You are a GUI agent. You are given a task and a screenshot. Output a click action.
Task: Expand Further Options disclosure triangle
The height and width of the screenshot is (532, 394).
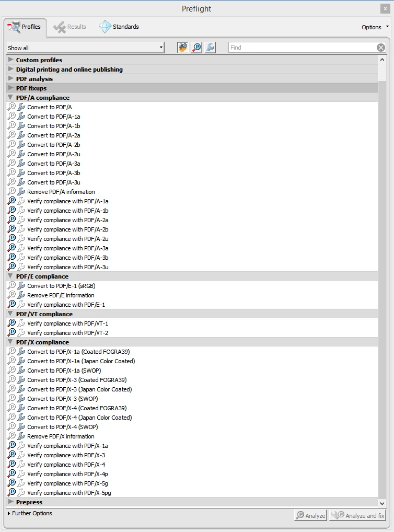[x=9, y=513]
